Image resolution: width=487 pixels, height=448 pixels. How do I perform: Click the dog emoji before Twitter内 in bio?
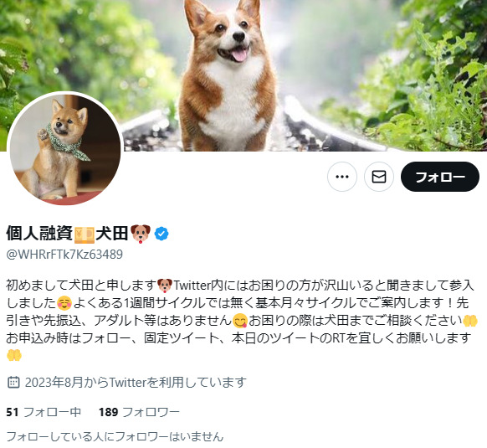pos(165,286)
